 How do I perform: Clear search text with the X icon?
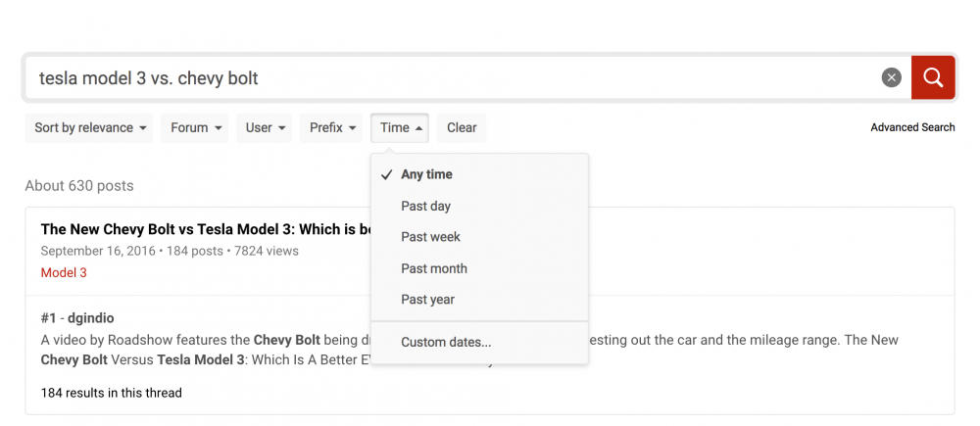tap(891, 77)
